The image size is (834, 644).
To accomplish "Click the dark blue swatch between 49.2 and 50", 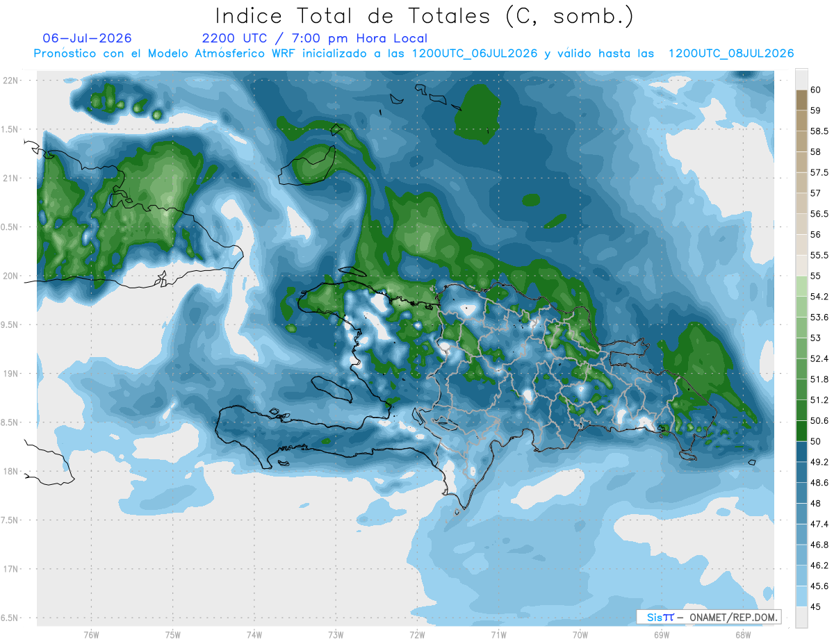I will coord(801,452).
